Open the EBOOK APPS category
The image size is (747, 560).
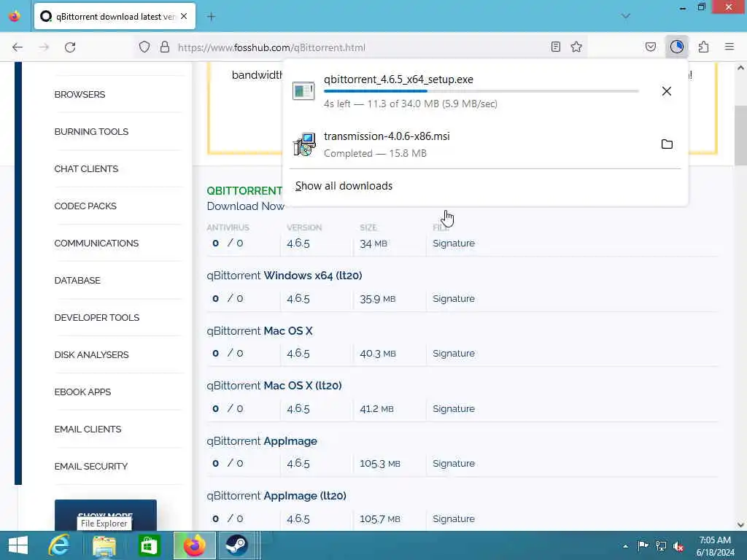[82, 392]
